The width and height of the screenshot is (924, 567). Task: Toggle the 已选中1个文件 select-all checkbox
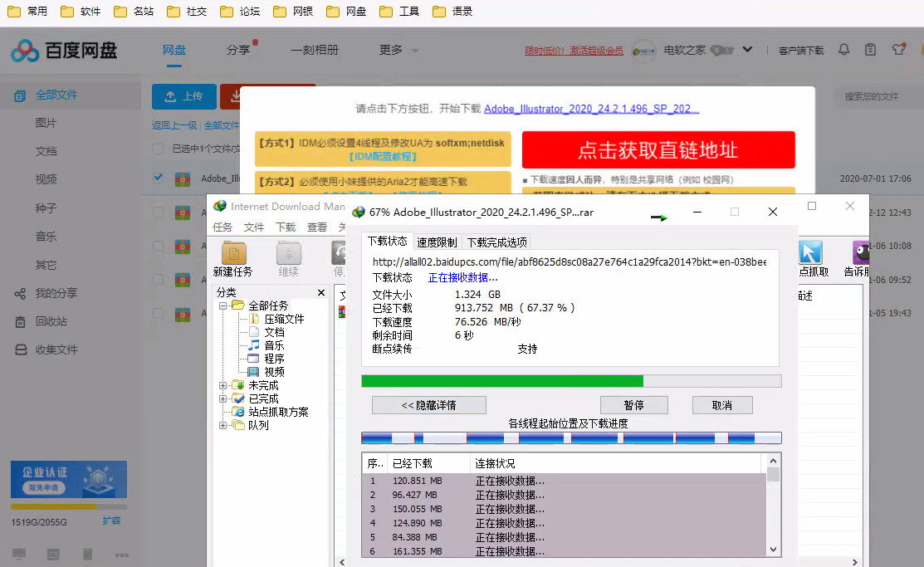tap(158, 149)
